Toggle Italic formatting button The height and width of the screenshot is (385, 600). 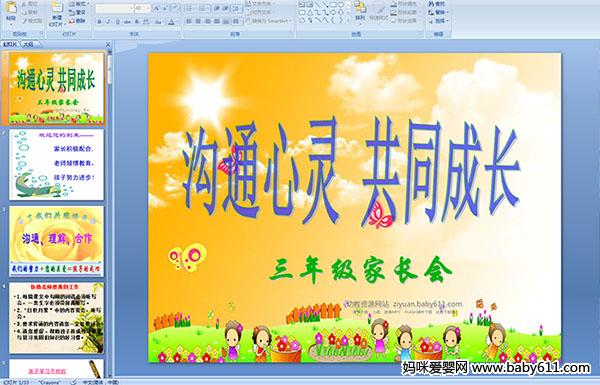coord(108,22)
